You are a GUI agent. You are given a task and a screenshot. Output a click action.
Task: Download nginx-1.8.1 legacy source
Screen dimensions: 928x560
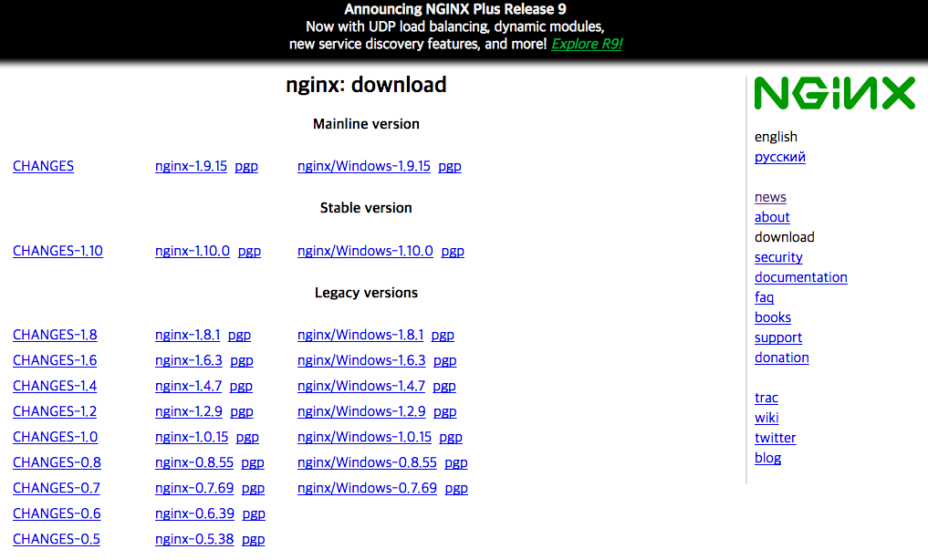(188, 335)
